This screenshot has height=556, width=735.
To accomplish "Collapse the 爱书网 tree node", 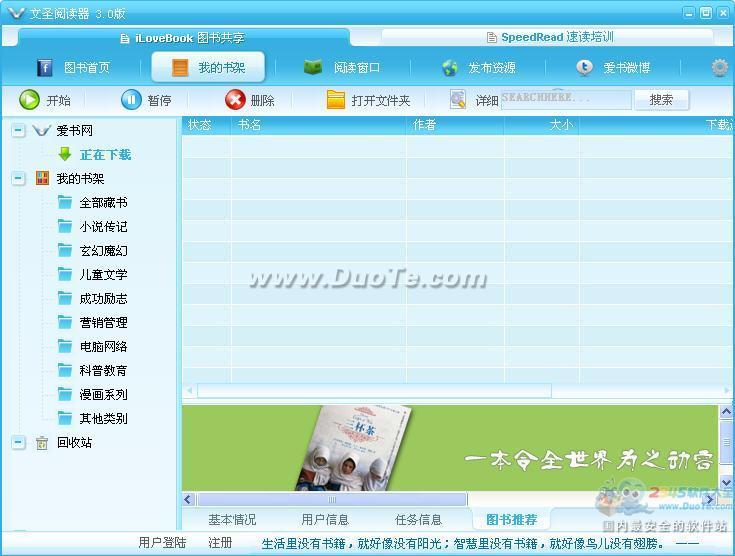I will (x=18, y=131).
